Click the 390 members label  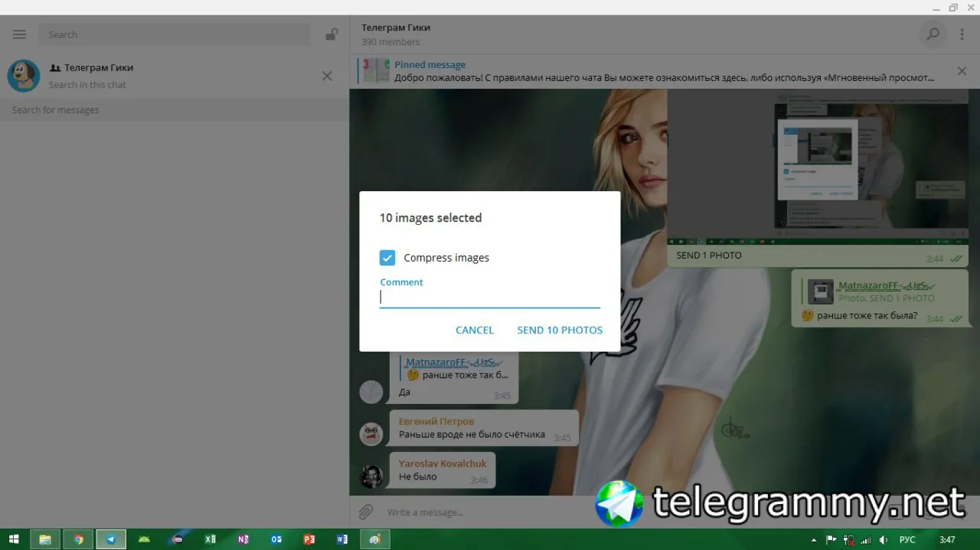tap(390, 42)
